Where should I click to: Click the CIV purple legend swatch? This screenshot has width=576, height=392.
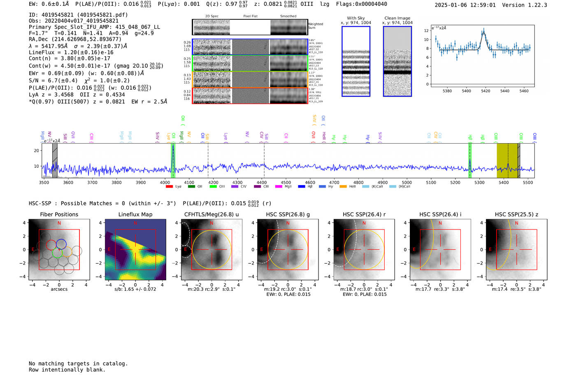pos(235,187)
